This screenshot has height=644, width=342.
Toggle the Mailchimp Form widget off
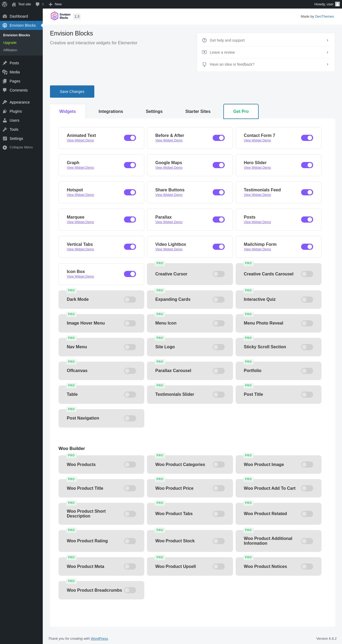click(x=307, y=247)
